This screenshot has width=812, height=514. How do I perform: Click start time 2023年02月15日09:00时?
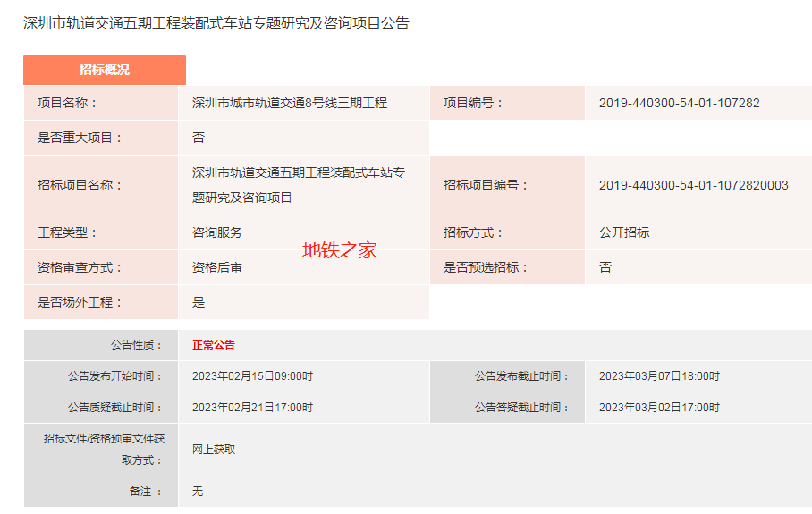(252, 376)
